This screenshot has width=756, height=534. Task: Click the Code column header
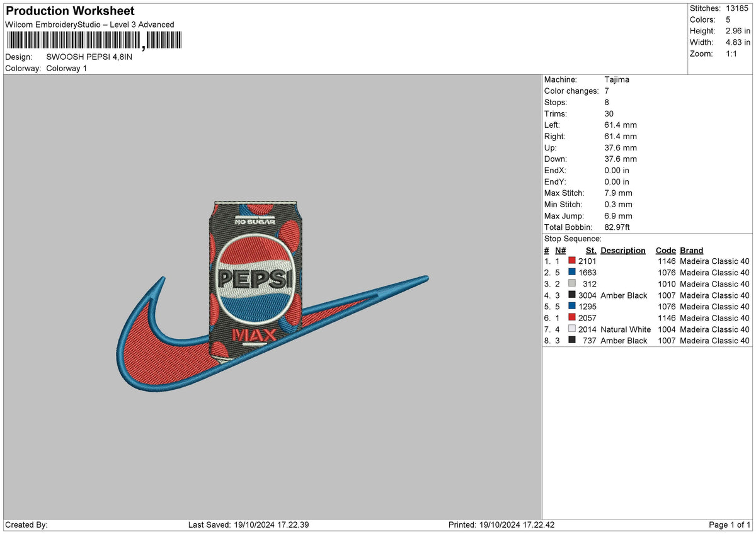tap(666, 250)
